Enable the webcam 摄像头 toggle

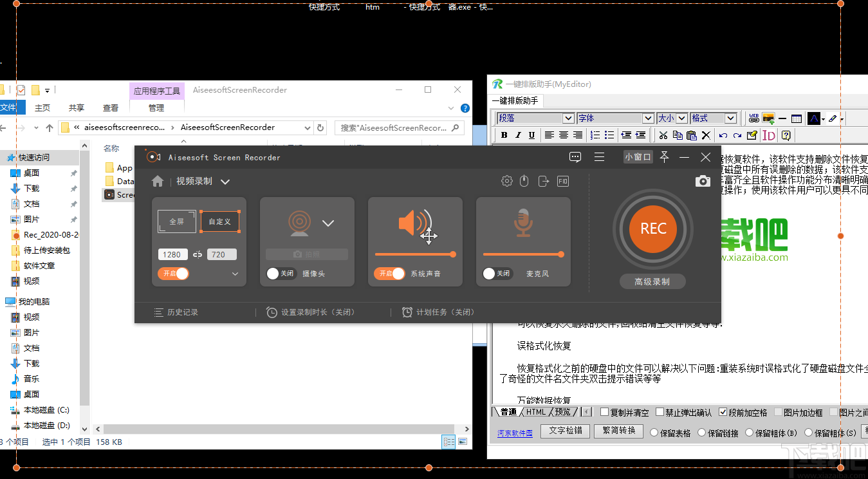tap(281, 274)
